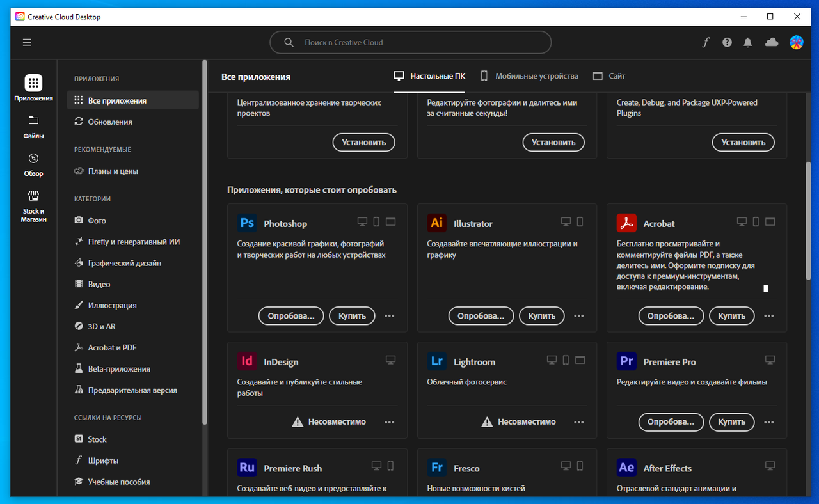Open more options for Illustrator
This screenshot has height=504, width=819.
(x=579, y=316)
